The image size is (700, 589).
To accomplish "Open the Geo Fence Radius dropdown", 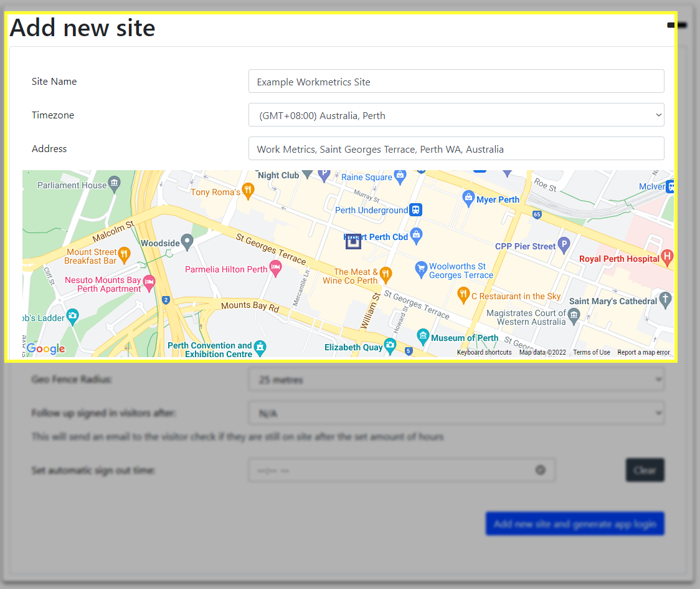I will (456, 380).
